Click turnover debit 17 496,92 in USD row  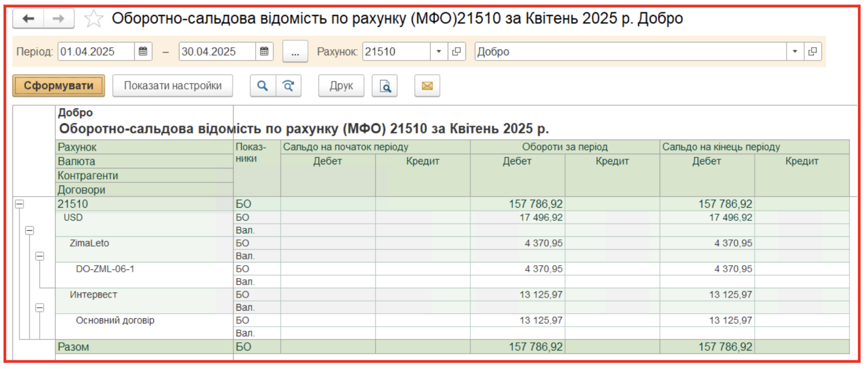tap(518, 218)
